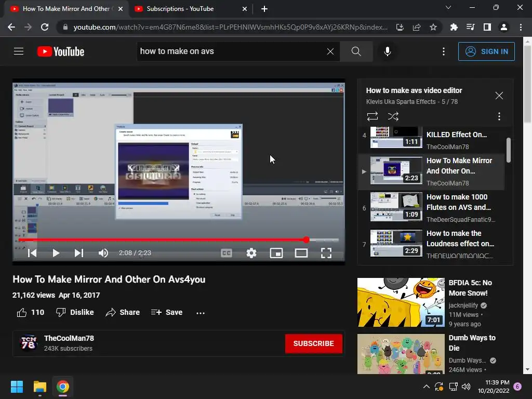Viewport: 532px width, 399px height.
Task: Switch to Subscriptions - YouTube tab
Action: pyautogui.click(x=191, y=9)
